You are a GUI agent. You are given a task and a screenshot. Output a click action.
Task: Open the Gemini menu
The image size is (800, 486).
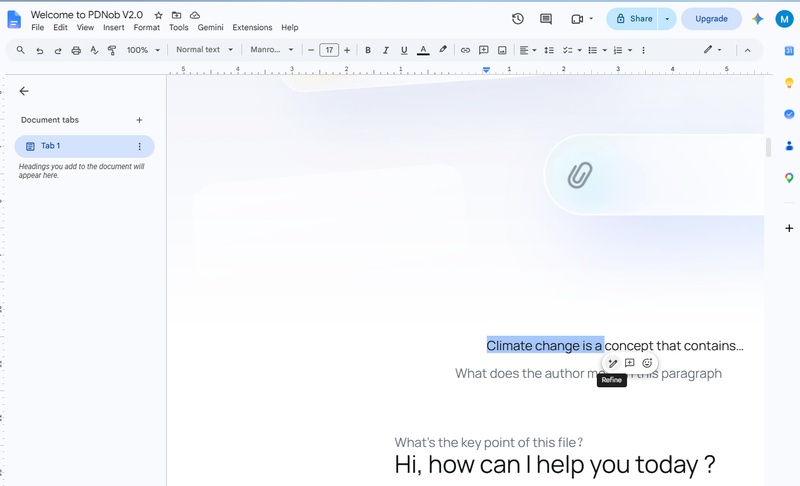pos(210,28)
